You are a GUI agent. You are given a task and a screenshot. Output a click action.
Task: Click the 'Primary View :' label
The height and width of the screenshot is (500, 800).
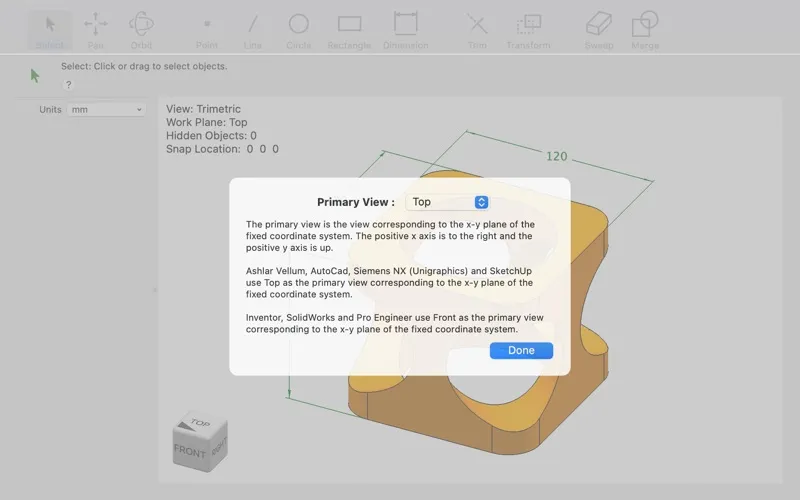[356, 202]
